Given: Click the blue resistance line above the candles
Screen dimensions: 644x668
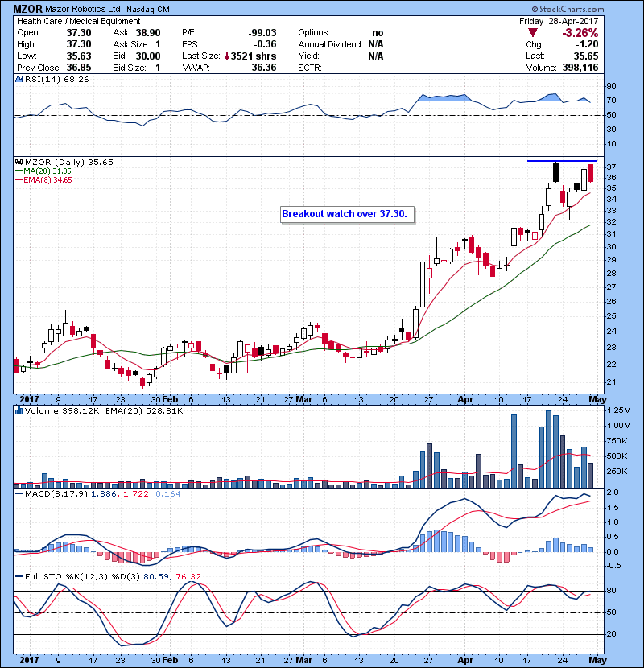Looking at the screenshot, I should 562,161.
